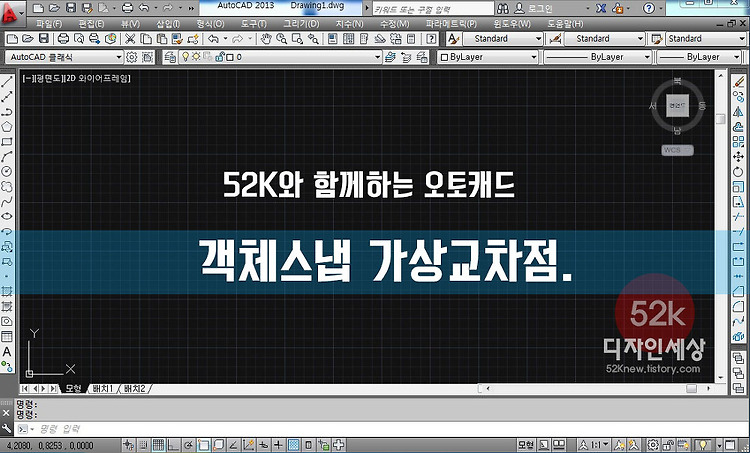Viewport: 750px width, 453px height.
Task: Open the 파일(F) menu
Action: point(49,23)
